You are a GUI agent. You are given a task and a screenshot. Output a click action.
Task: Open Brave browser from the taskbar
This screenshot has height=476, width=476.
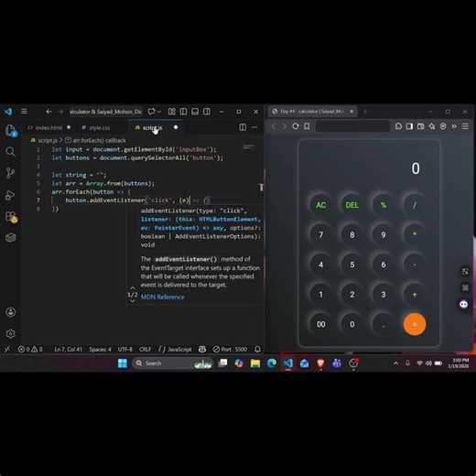point(320,363)
